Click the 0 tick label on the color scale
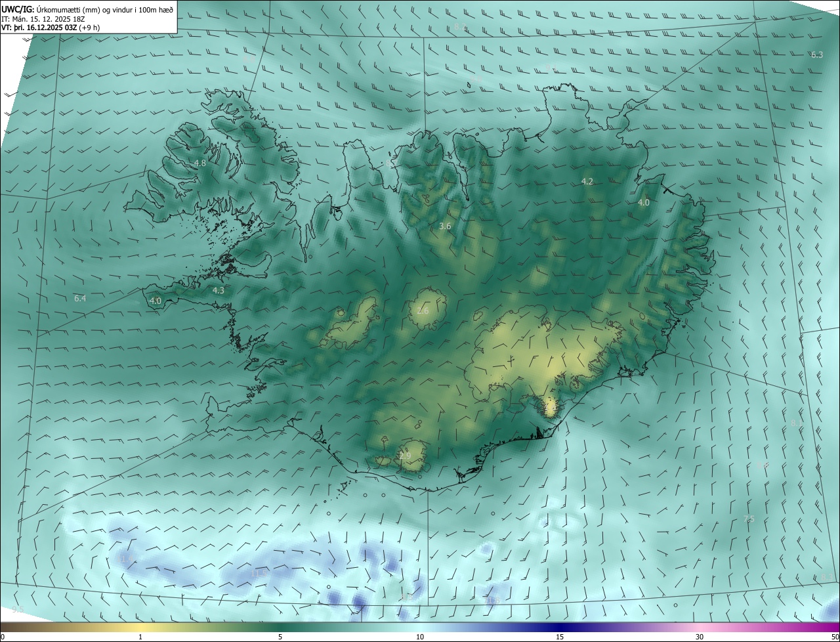 3,637
